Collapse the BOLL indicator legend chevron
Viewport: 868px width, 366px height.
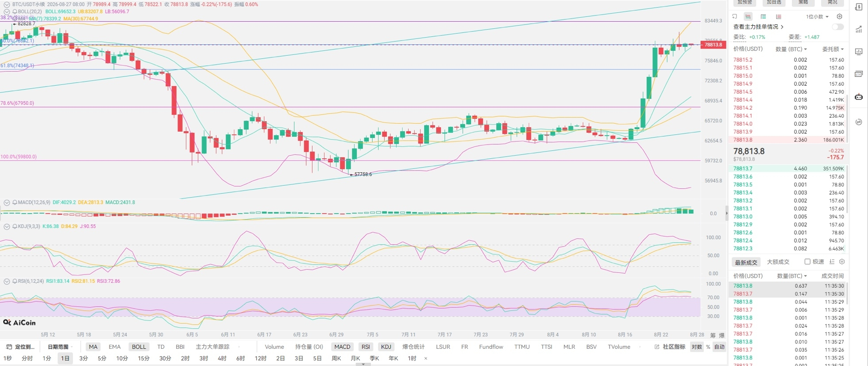pyautogui.click(x=7, y=11)
